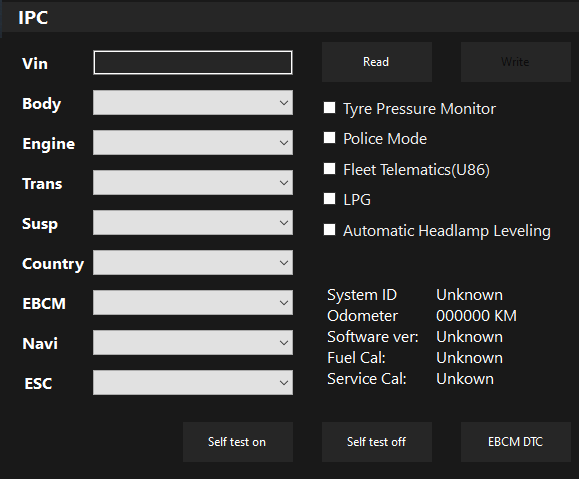Viewport: 579px width, 479px height.
Task: Click the Vin text input field
Action: pyautogui.click(x=193, y=62)
